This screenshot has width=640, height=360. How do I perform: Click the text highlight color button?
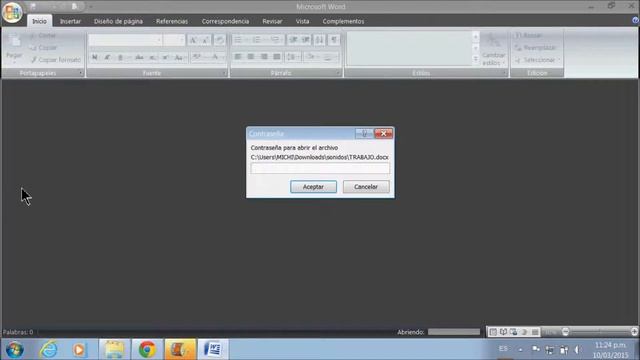click(197, 58)
